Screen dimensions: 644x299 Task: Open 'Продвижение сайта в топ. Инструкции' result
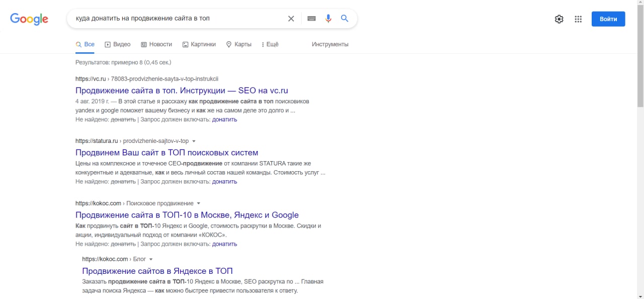click(x=182, y=91)
